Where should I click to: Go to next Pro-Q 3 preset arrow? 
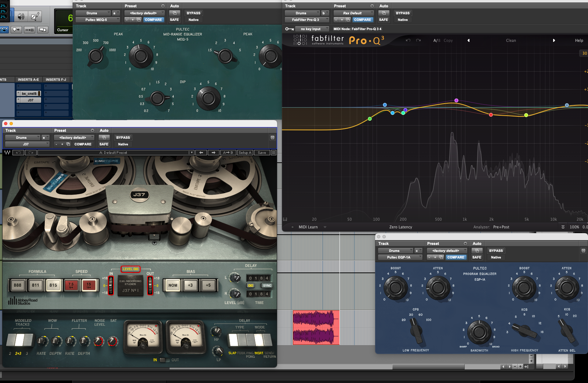[x=554, y=40]
